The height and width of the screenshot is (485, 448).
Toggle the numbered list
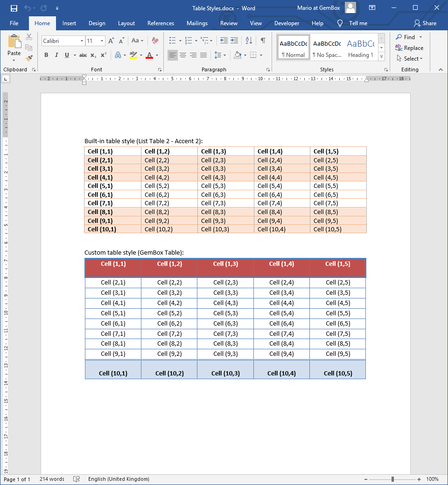click(189, 41)
